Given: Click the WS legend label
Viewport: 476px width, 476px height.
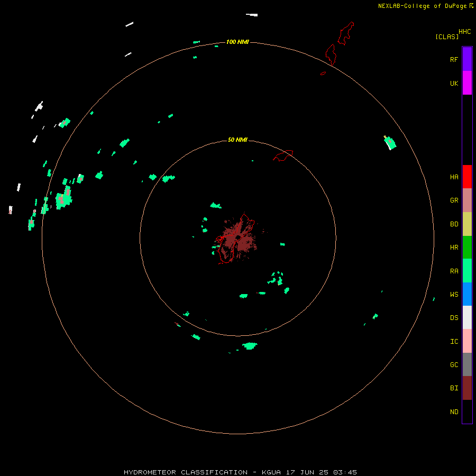Looking at the screenshot, I should tap(454, 295).
